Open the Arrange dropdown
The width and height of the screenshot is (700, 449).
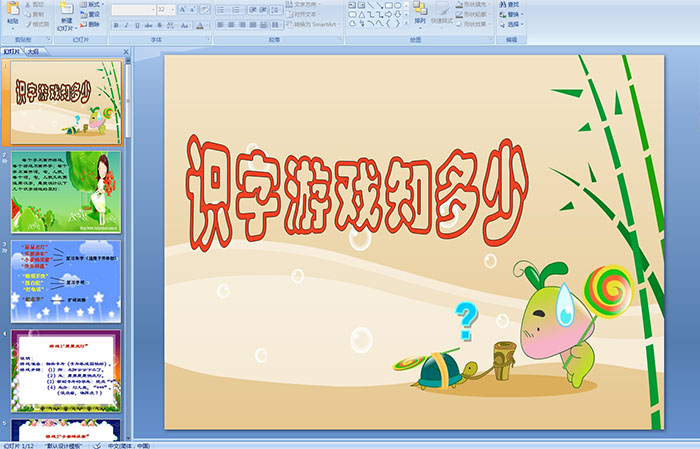click(420, 13)
